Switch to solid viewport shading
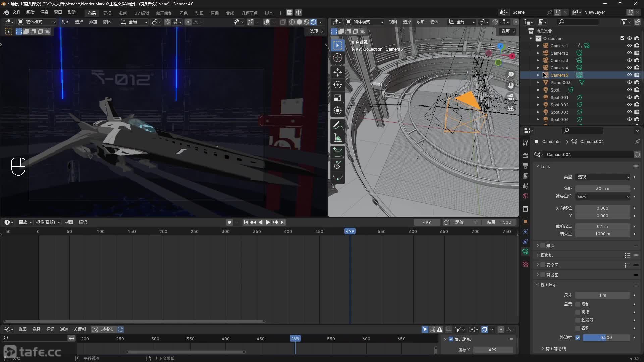The width and height of the screenshot is (644, 362). (x=299, y=22)
